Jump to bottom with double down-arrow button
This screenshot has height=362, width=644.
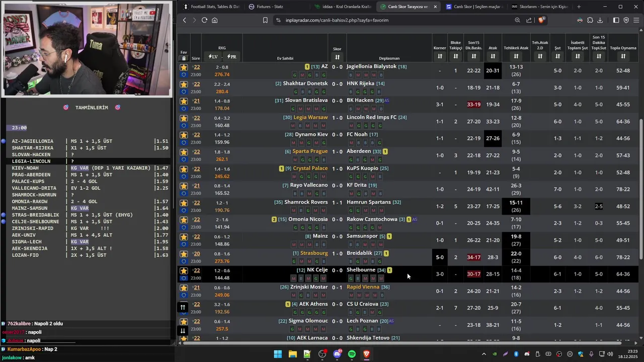coord(183,330)
